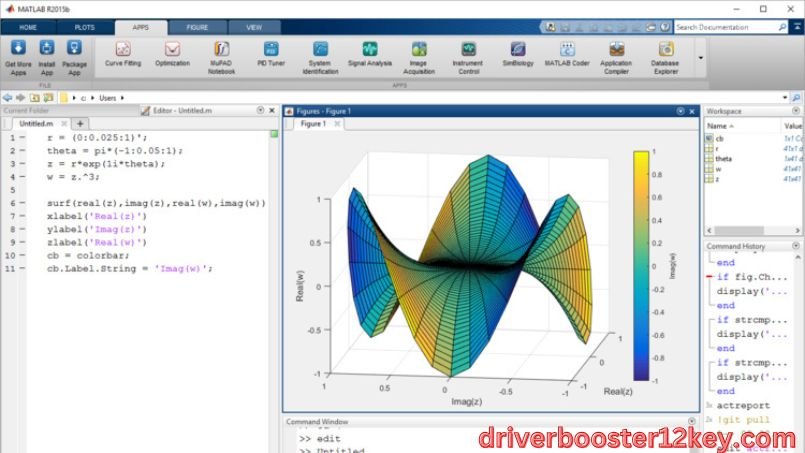Toggle breakpoint dash on line 3
The height and width of the screenshot is (453, 805).
tap(22, 164)
